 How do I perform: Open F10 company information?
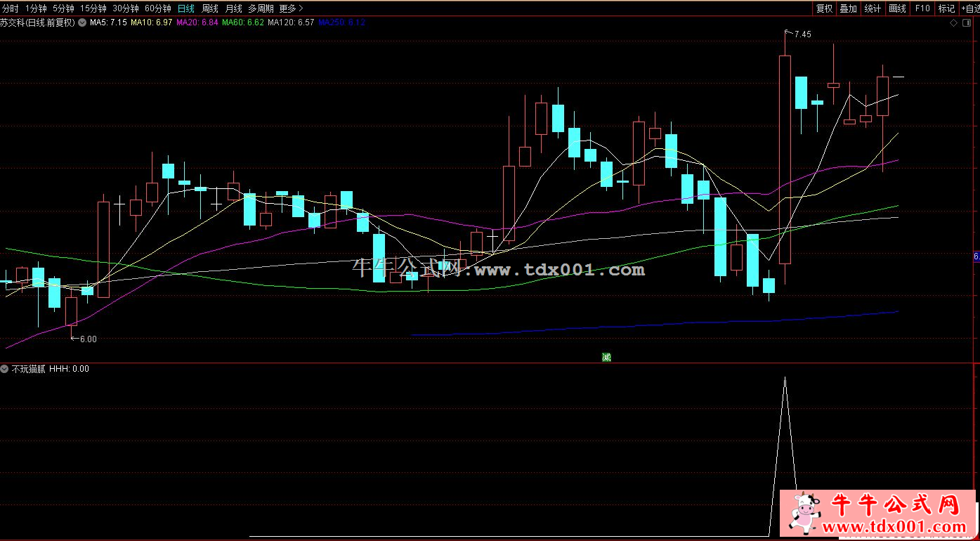pos(922,8)
